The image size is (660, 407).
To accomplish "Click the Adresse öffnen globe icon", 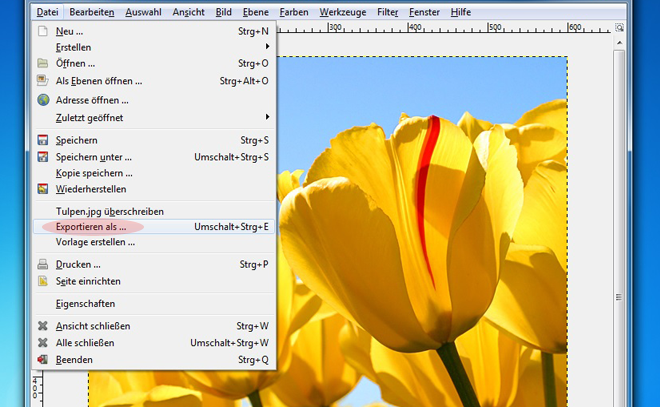I will (43, 100).
